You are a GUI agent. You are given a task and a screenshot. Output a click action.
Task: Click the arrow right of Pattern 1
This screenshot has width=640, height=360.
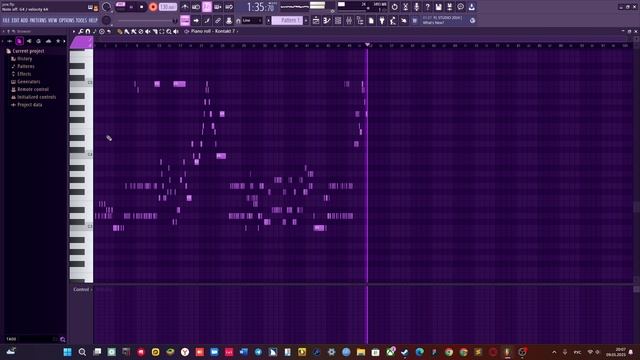(306, 20)
